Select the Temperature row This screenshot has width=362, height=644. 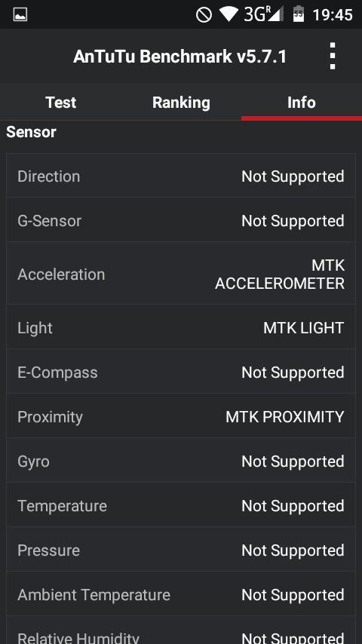point(181,505)
